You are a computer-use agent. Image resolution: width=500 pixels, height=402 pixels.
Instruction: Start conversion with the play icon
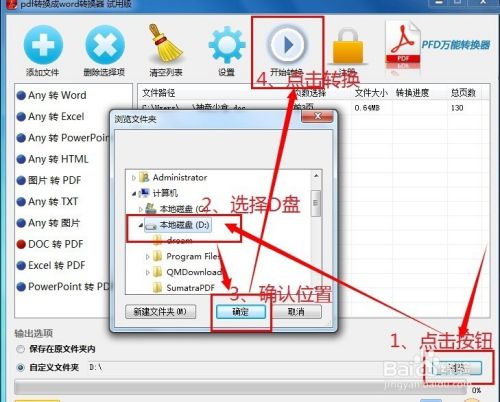point(287,45)
